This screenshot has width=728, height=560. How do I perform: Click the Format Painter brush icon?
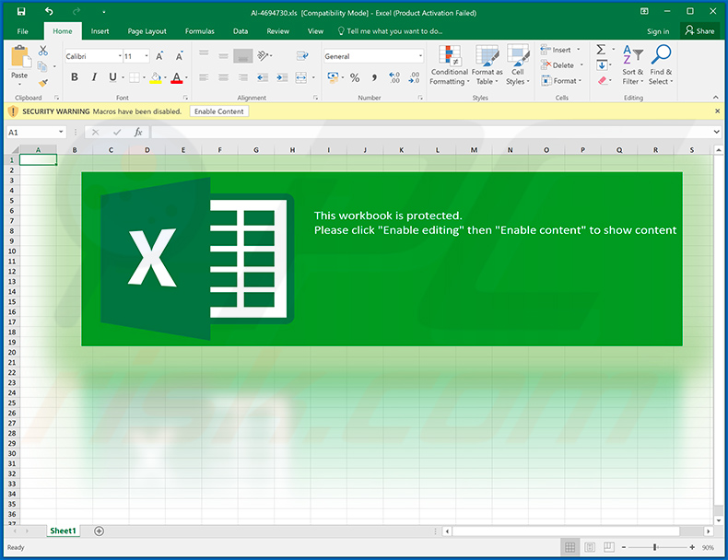(43, 83)
